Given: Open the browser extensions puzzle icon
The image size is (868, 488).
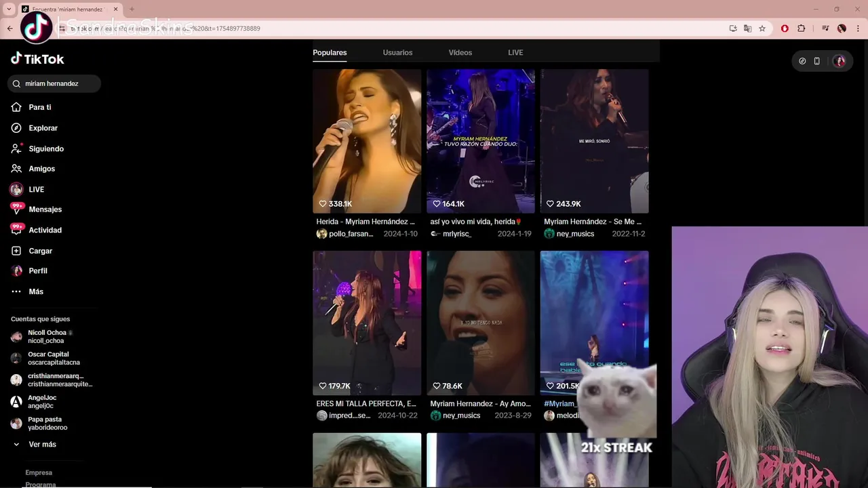Looking at the screenshot, I should [x=802, y=28].
